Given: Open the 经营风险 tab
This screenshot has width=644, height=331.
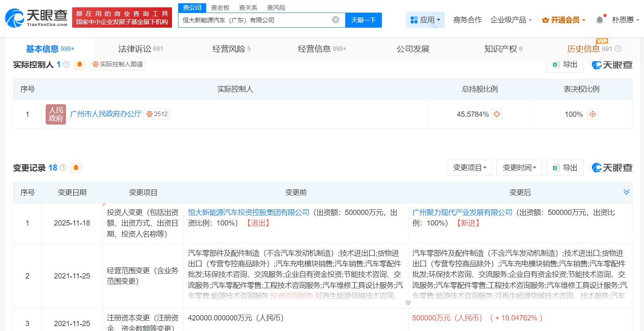Looking at the screenshot, I should (231, 49).
